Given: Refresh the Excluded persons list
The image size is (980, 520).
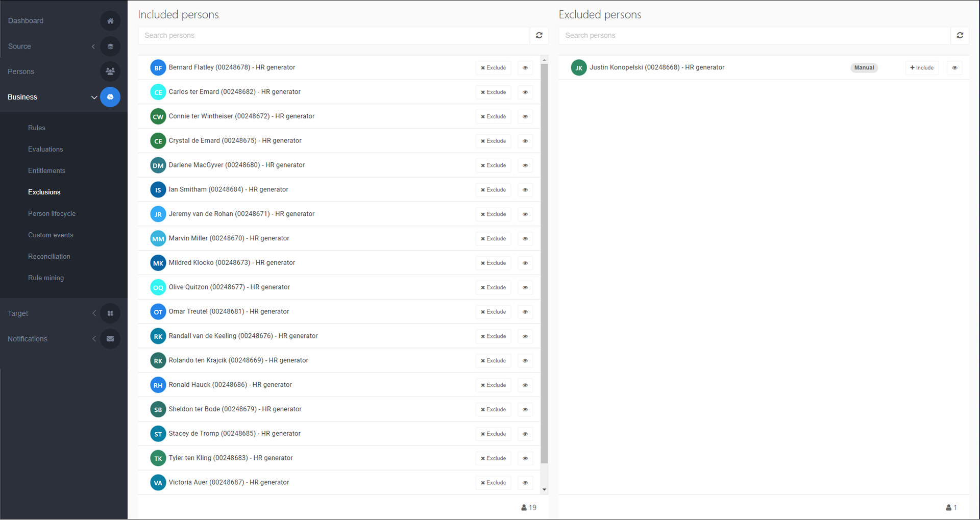Looking at the screenshot, I should click(x=960, y=35).
